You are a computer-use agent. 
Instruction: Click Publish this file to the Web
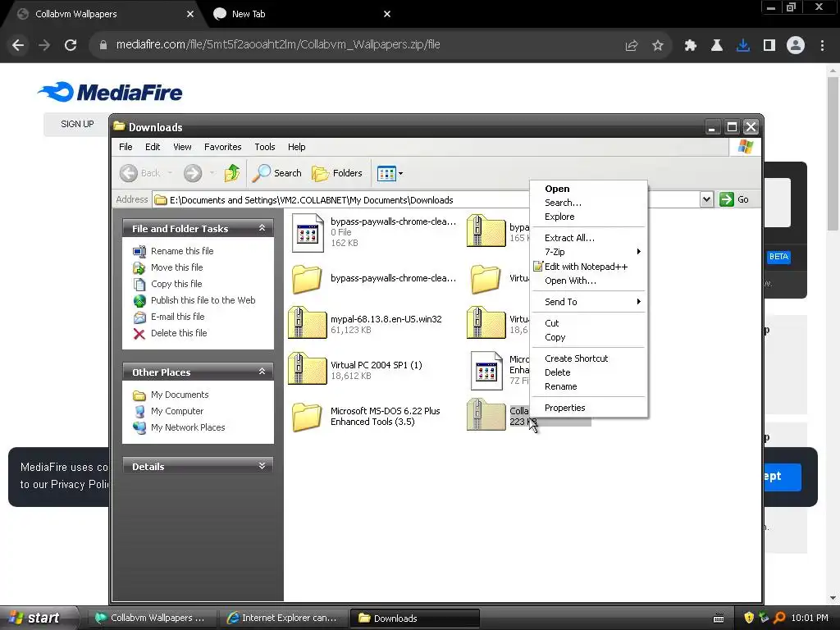[203, 300]
